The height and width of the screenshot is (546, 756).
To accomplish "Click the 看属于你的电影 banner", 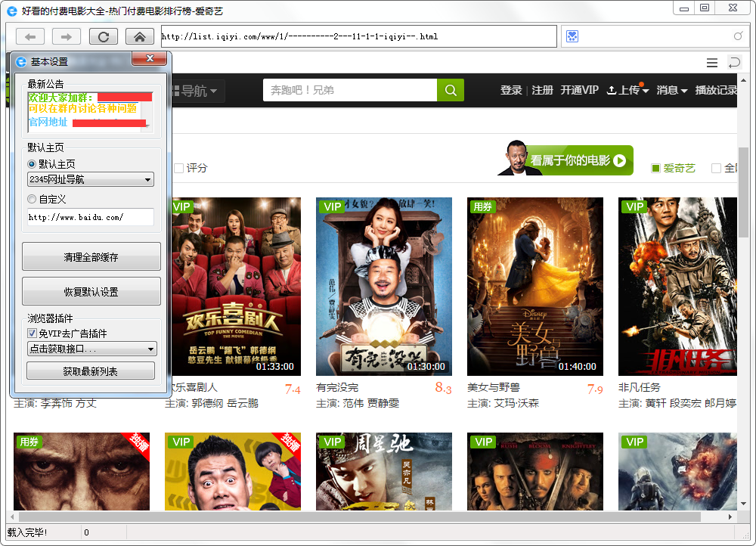I will coord(565,159).
